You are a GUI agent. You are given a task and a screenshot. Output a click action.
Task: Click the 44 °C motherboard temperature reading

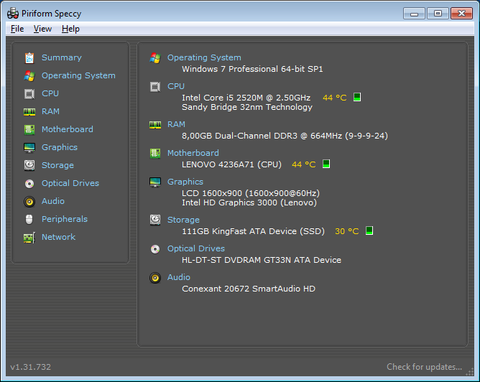tap(303, 164)
